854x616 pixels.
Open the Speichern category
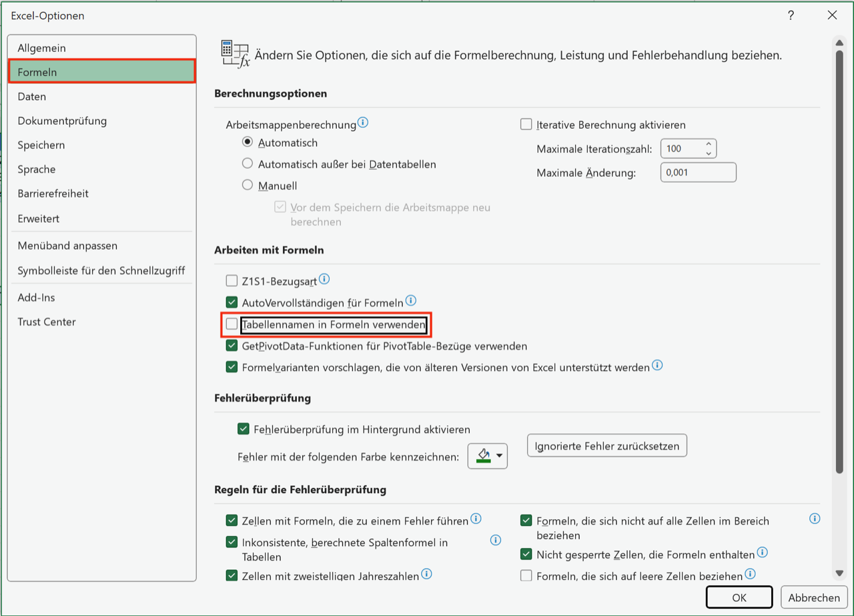pos(101,145)
